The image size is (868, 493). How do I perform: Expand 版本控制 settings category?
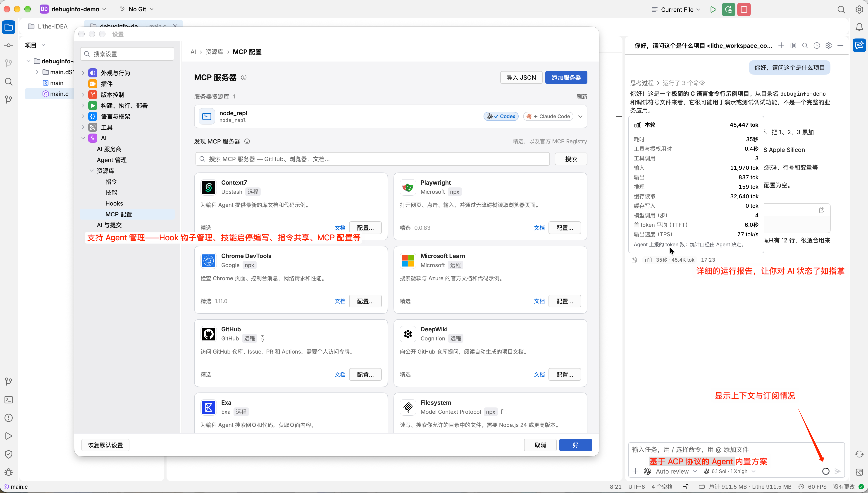(83, 94)
